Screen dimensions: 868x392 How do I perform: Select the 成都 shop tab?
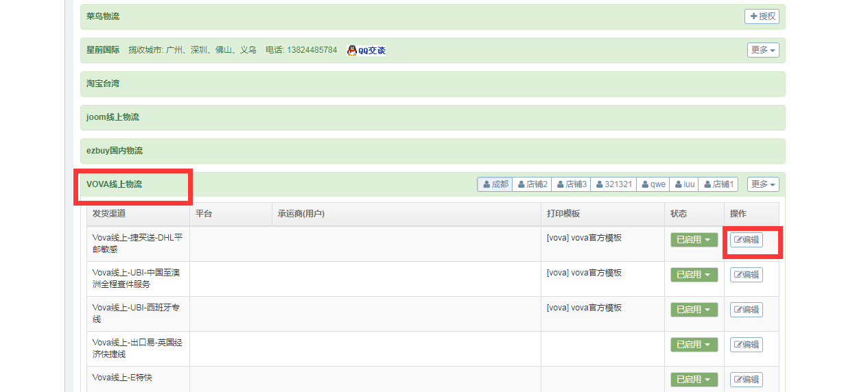tap(495, 184)
